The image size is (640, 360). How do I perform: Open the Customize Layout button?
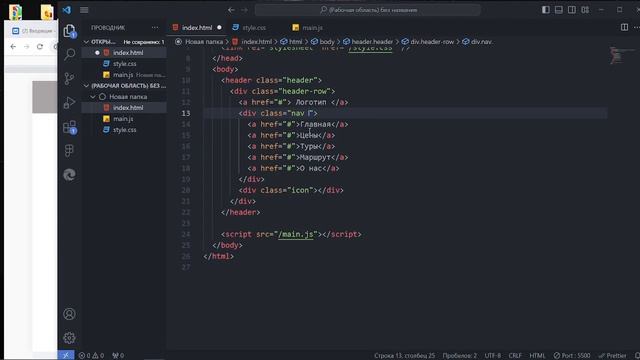tap(585, 9)
